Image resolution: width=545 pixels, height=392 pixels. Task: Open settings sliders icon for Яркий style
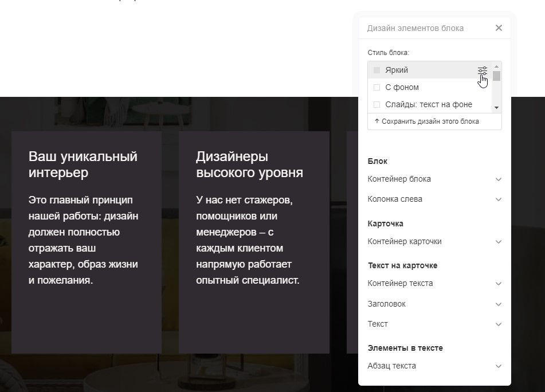(483, 70)
